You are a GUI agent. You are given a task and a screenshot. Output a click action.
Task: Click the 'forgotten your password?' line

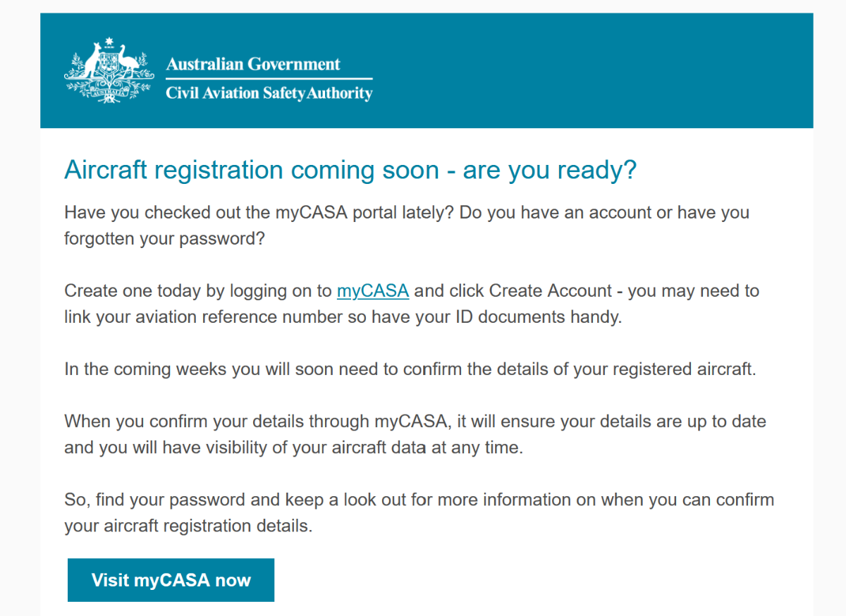click(x=164, y=238)
